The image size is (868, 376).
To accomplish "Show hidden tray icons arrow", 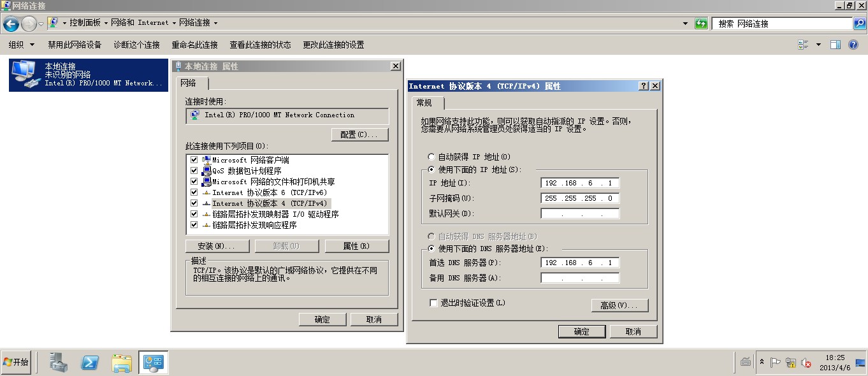I will pyautogui.click(x=762, y=363).
